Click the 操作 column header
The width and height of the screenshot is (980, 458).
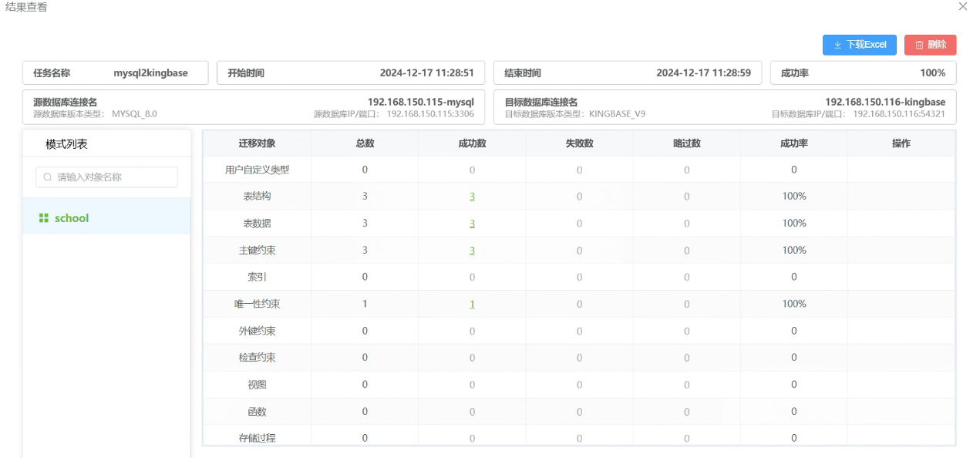click(x=901, y=143)
